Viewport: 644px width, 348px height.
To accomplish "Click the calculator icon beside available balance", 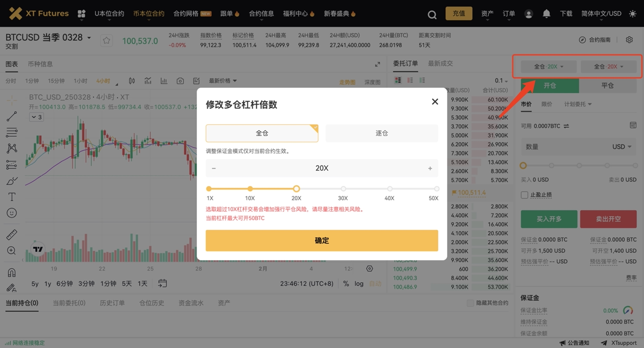I will [633, 126].
